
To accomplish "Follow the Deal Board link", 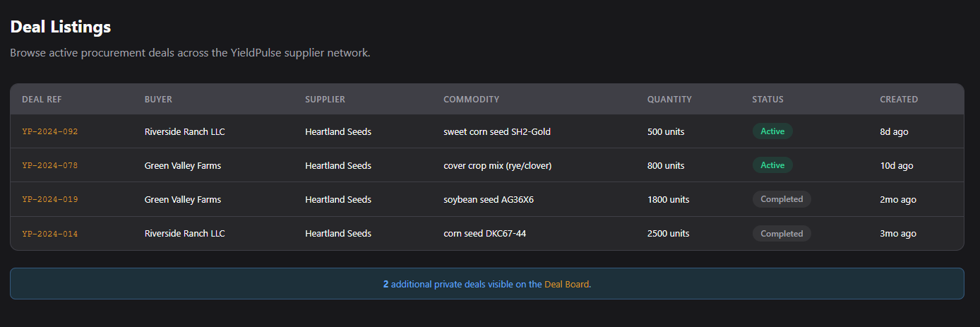I will 567,284.
